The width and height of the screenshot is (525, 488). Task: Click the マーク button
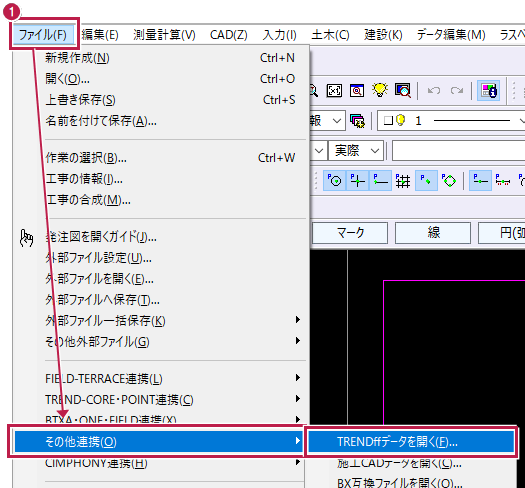tap(350, 232)
